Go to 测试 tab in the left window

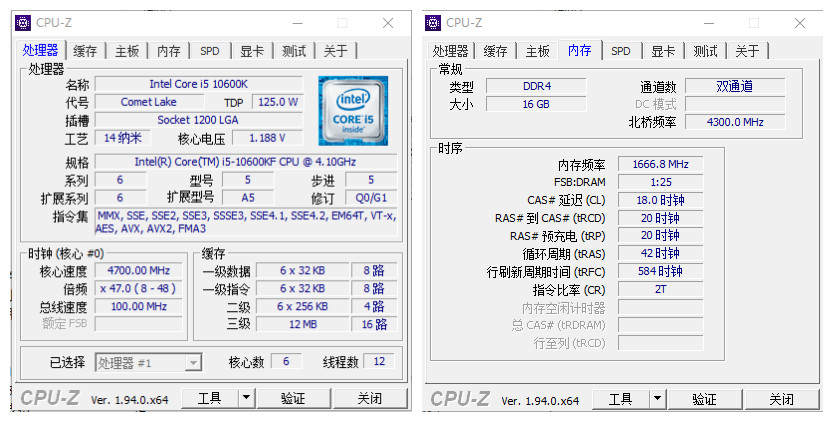pos(294,51)
